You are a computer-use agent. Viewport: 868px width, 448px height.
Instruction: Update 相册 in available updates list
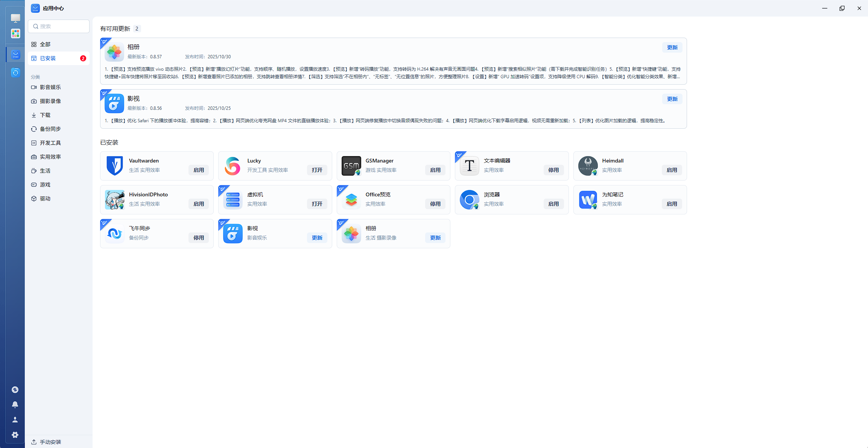click(672, 47)
